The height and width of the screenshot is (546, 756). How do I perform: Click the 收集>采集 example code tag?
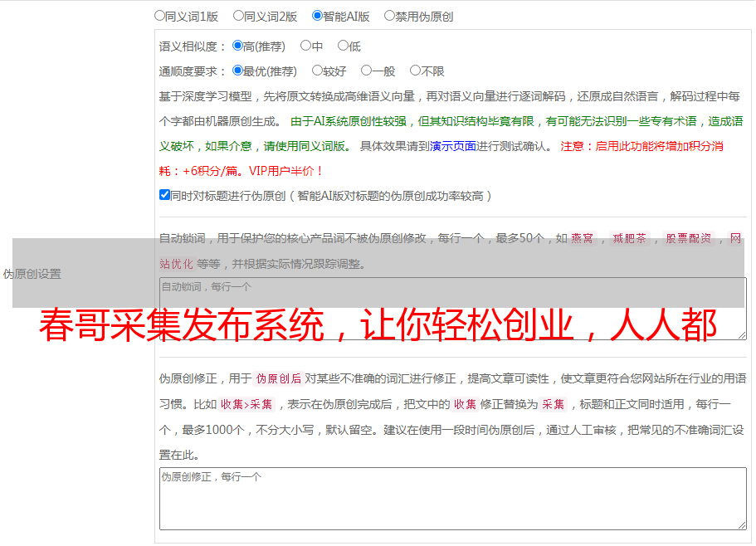pyautogui.click(x=246, y=404)
